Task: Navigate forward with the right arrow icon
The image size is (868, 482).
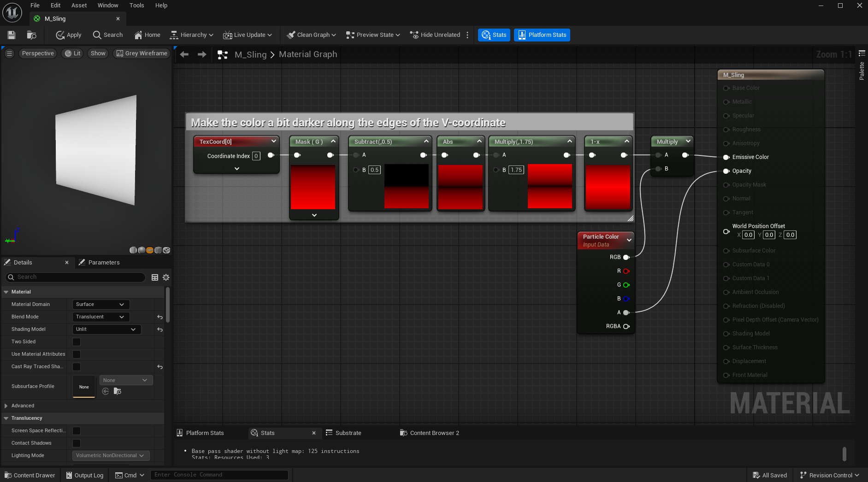Action: click(x=202, y=54)
